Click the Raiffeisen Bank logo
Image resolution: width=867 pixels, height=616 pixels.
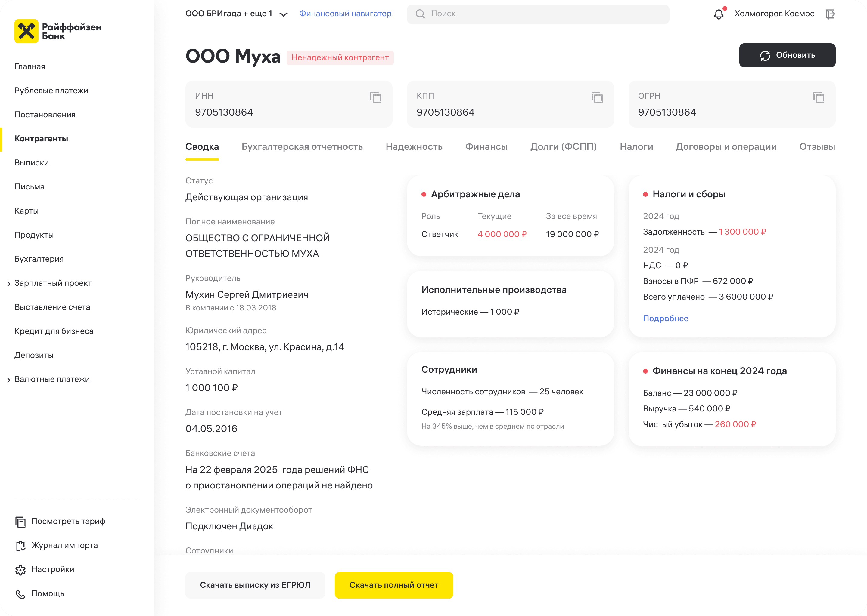[x=58, y=32]
